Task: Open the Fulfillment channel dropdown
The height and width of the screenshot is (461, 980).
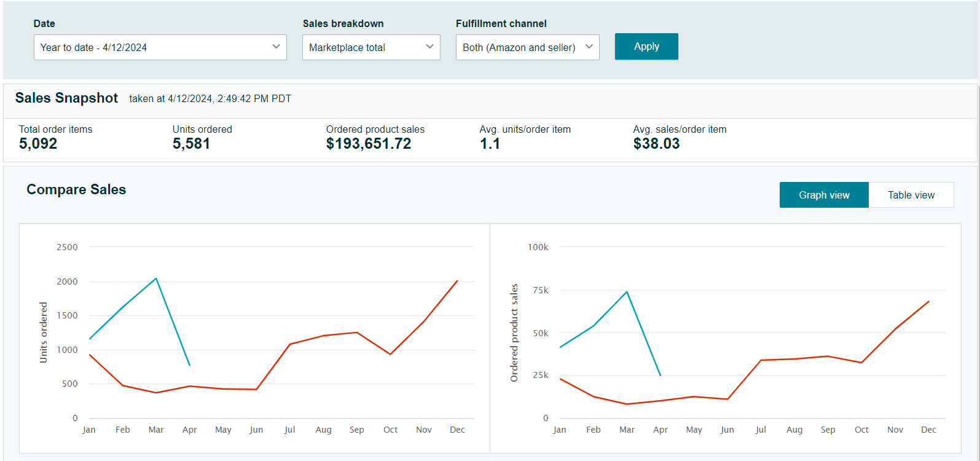Action: (527, 47)
